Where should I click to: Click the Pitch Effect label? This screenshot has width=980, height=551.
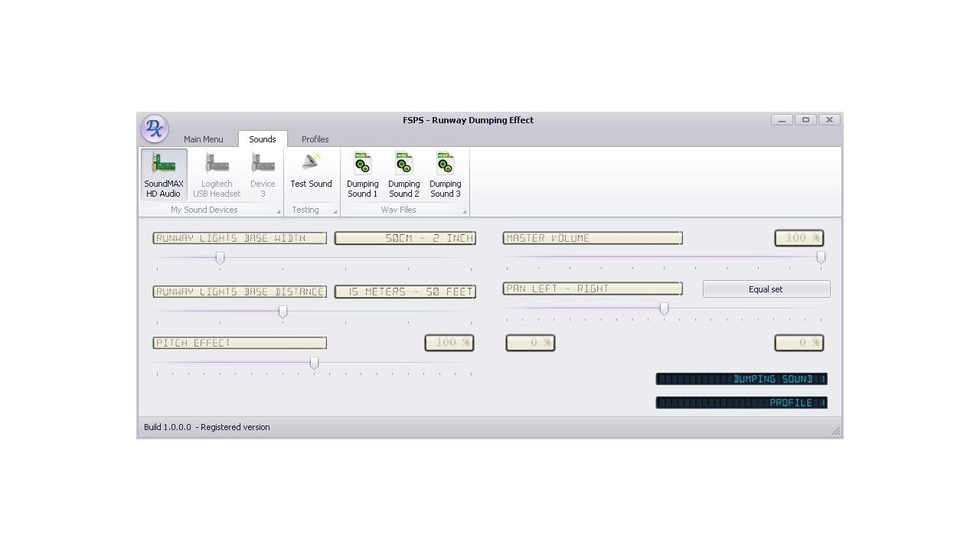(x=240, y=343)
